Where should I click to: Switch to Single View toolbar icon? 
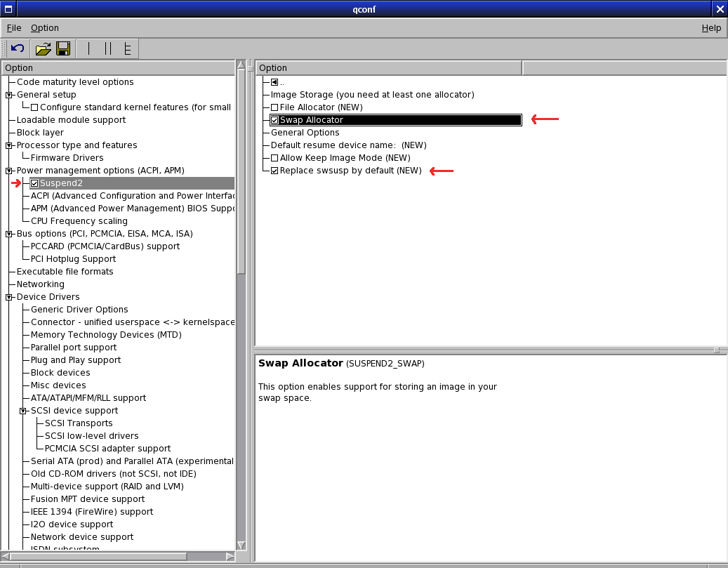point(88,48)
